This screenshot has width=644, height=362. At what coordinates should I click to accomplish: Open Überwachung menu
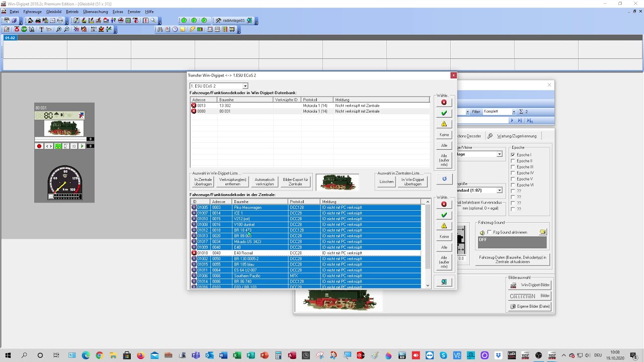click(x=95, y=12)
